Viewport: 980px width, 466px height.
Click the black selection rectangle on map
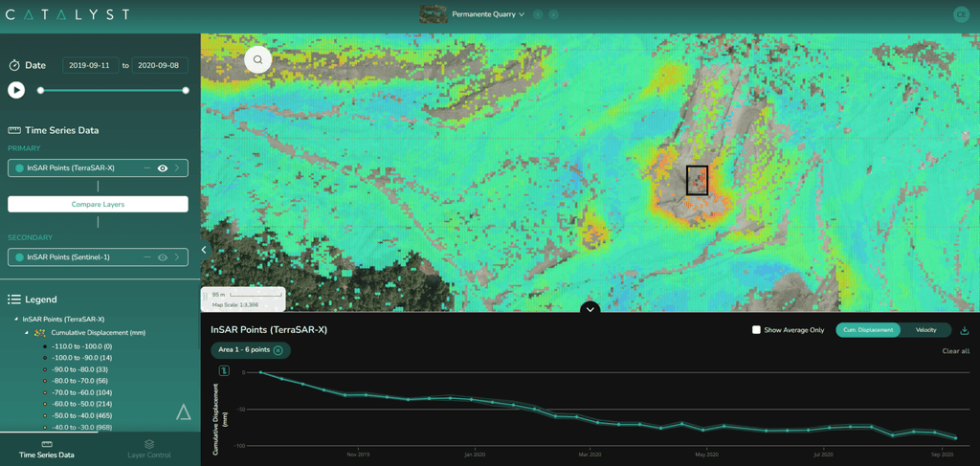tap(697, 180)
